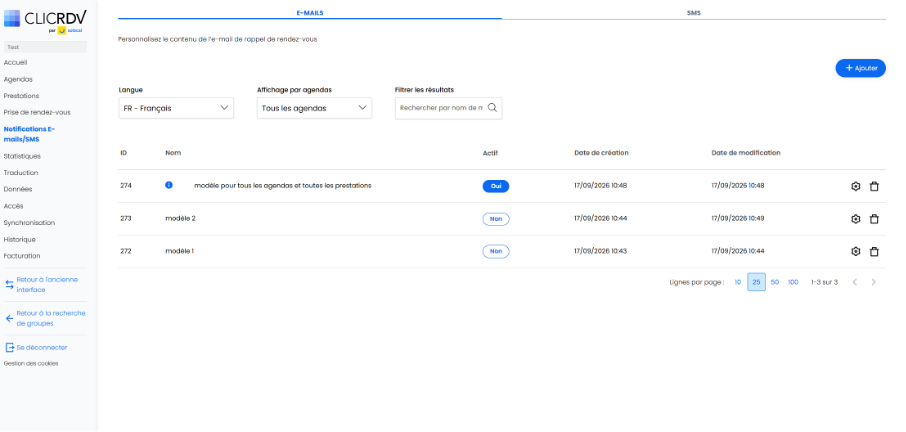Switch to the SMS tab

pyautogui.click(x=694, y=12)
